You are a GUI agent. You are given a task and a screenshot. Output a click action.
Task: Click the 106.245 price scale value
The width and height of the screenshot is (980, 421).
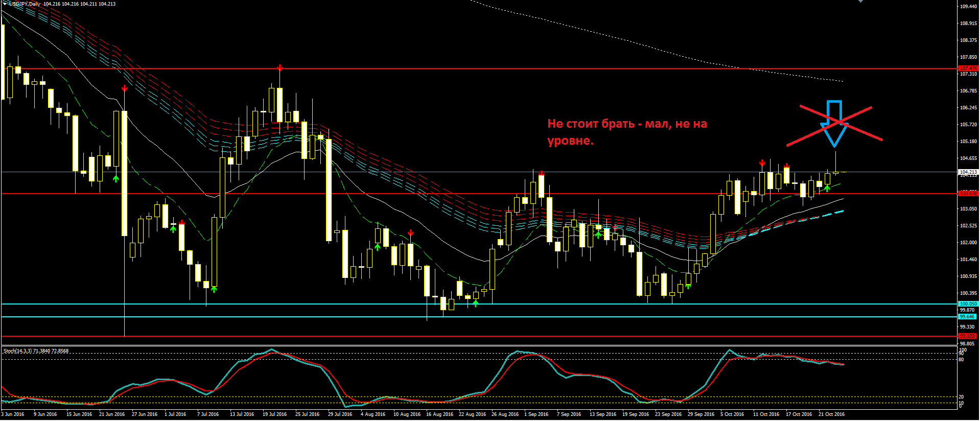click(968, 108)
